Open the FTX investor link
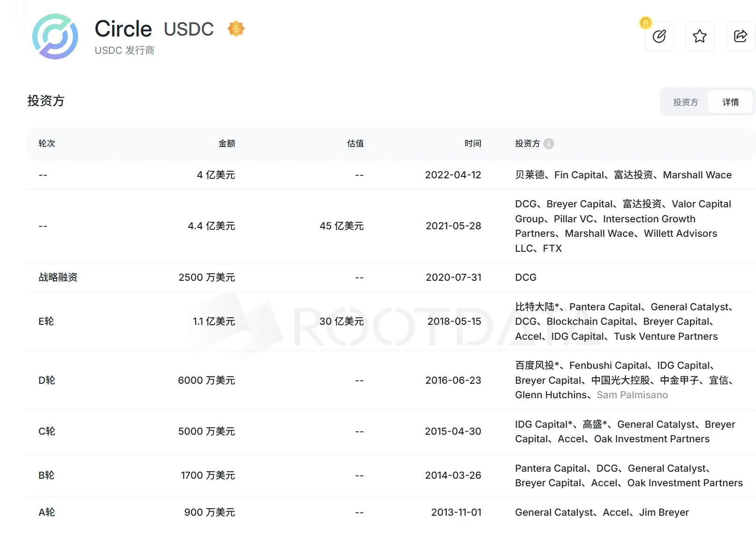756x541 pixels. 552,249
